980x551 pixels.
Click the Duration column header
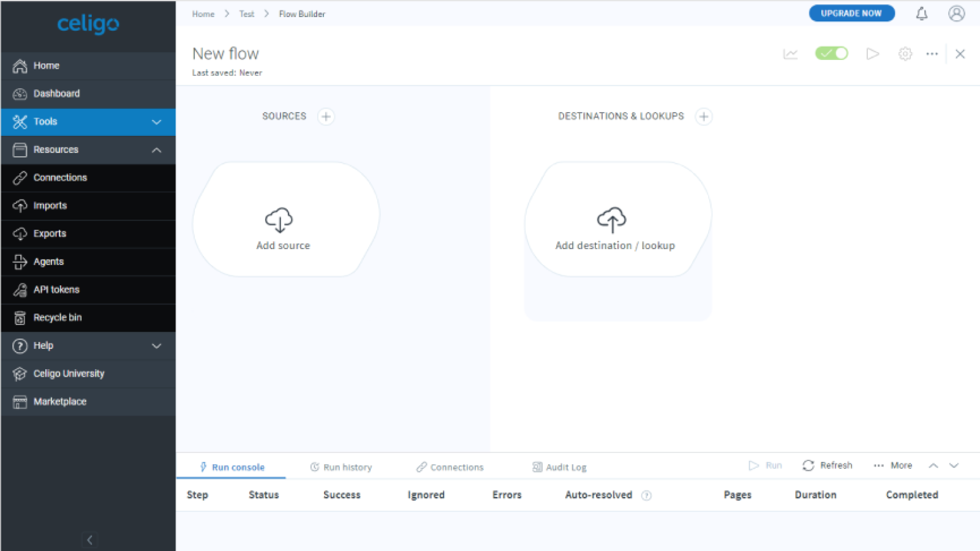pyautogui.click(x=815, y=495)
